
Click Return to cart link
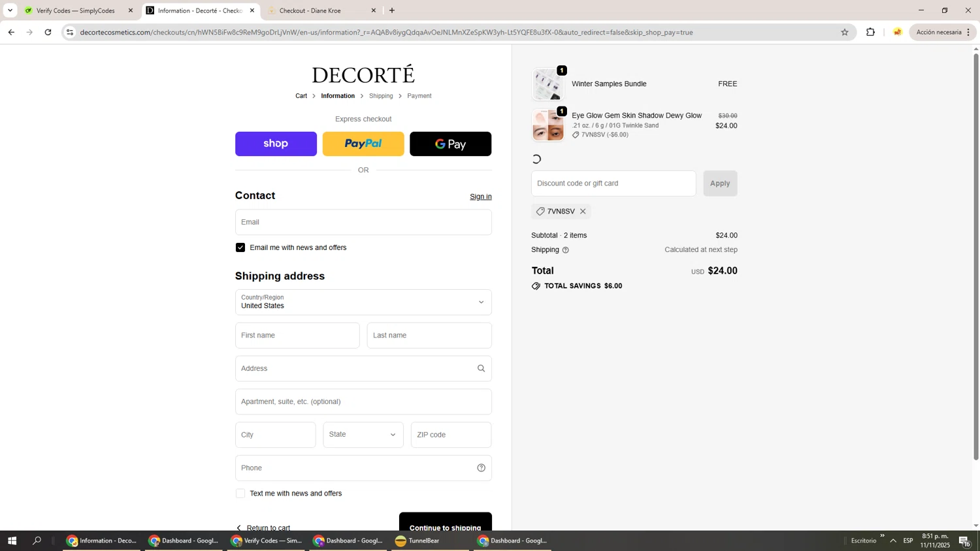coord(263,527)
